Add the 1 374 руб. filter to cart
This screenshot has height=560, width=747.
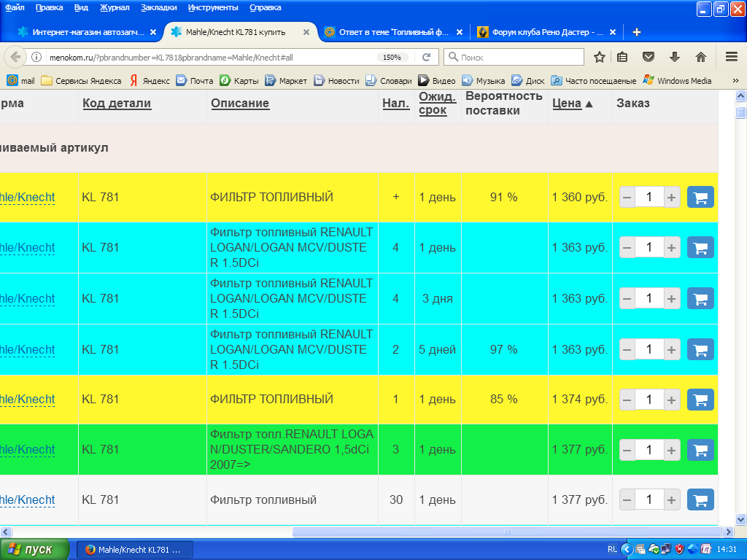pyautogui.click(x=700, y=400)
